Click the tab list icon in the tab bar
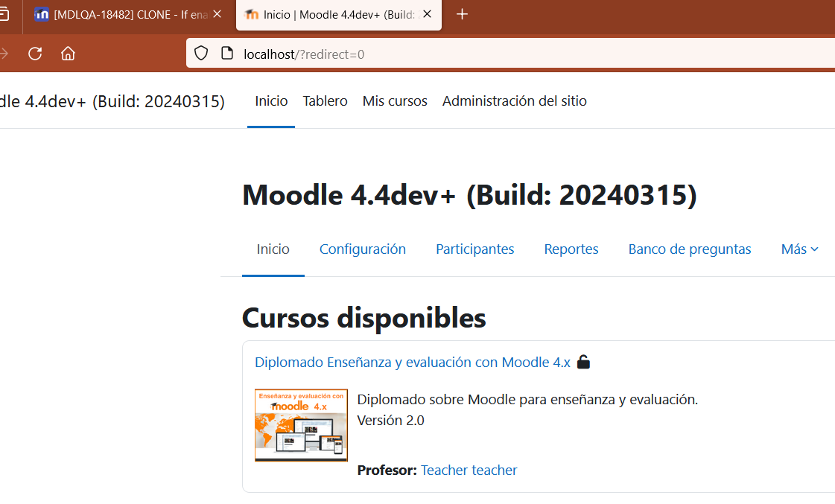 pyautogui.click(x=4, y=14)
